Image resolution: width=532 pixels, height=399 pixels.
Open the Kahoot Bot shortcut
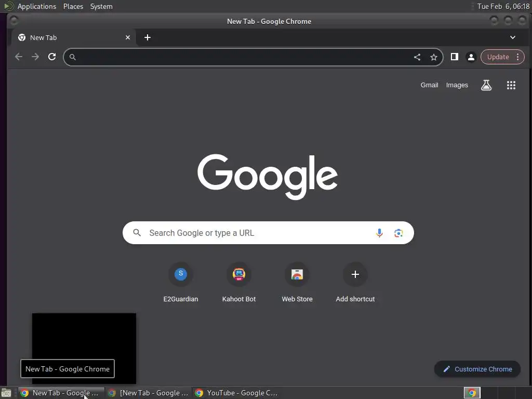239,282
